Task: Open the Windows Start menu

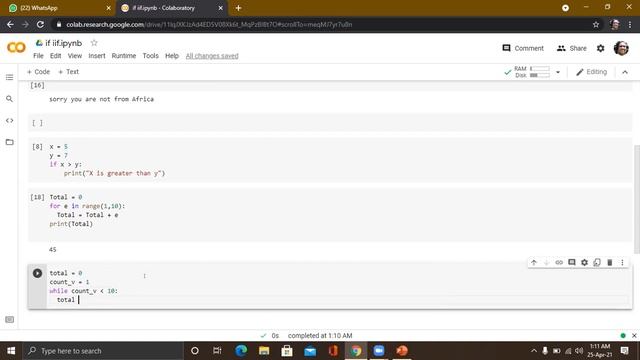Action: tap(11, 351)
